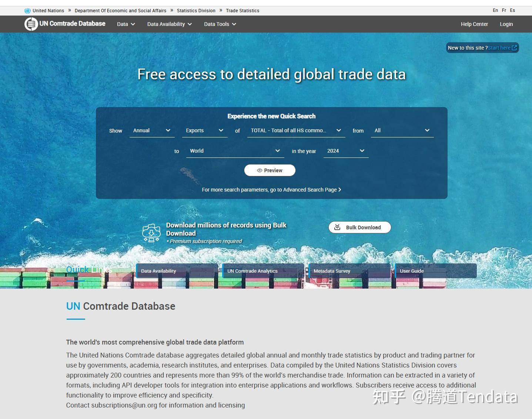Click the external link icon beside Start here
This screenshot has height=419, width=532.
(x=514, y=48)
